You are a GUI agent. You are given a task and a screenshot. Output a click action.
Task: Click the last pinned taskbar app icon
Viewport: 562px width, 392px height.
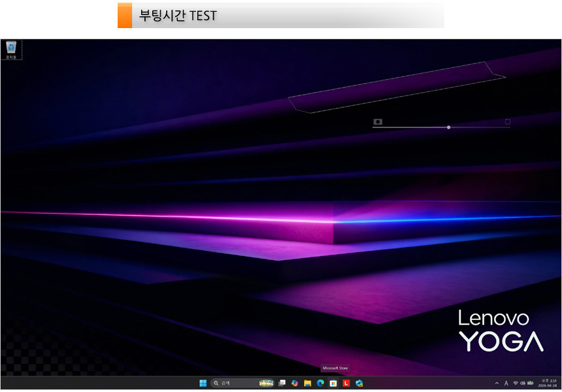point(359,383)
